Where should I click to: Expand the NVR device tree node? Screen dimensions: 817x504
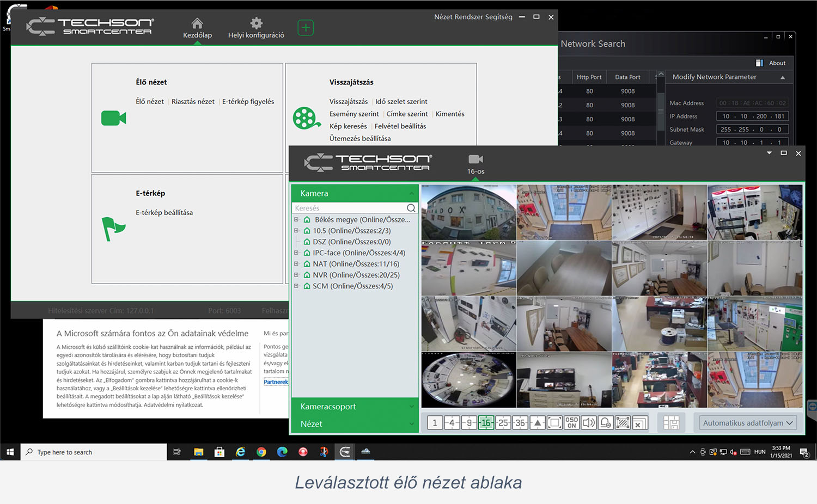296,275
